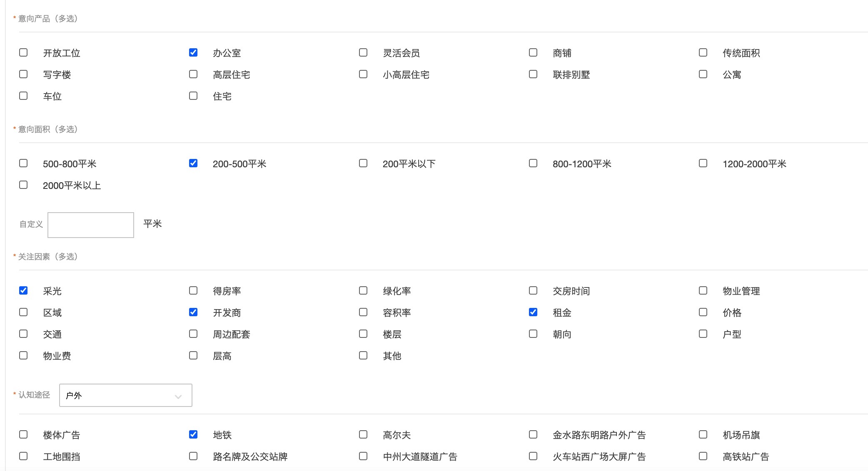
Task: Tick the 1200-2000平米 checkbox
Action: (703, 164)
